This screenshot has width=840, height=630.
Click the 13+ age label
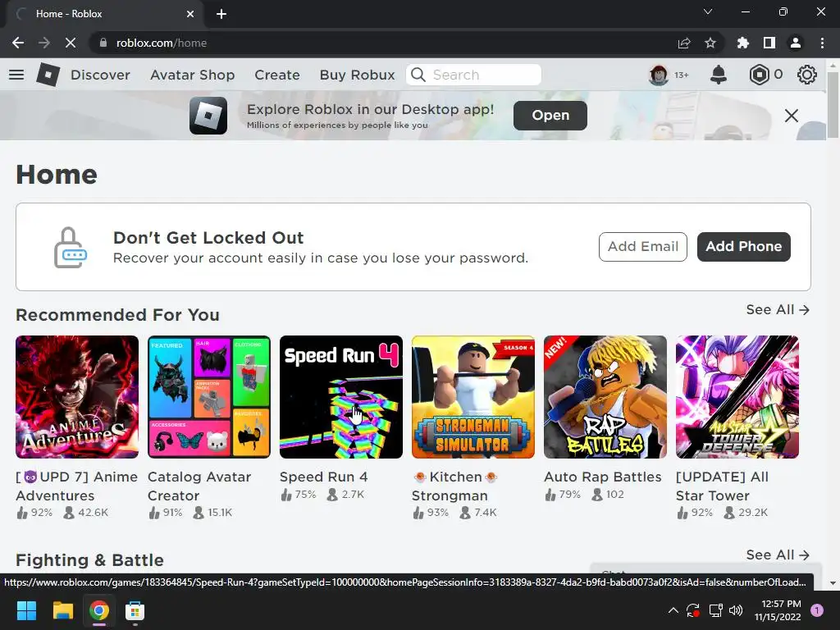[x=682, y=75]
